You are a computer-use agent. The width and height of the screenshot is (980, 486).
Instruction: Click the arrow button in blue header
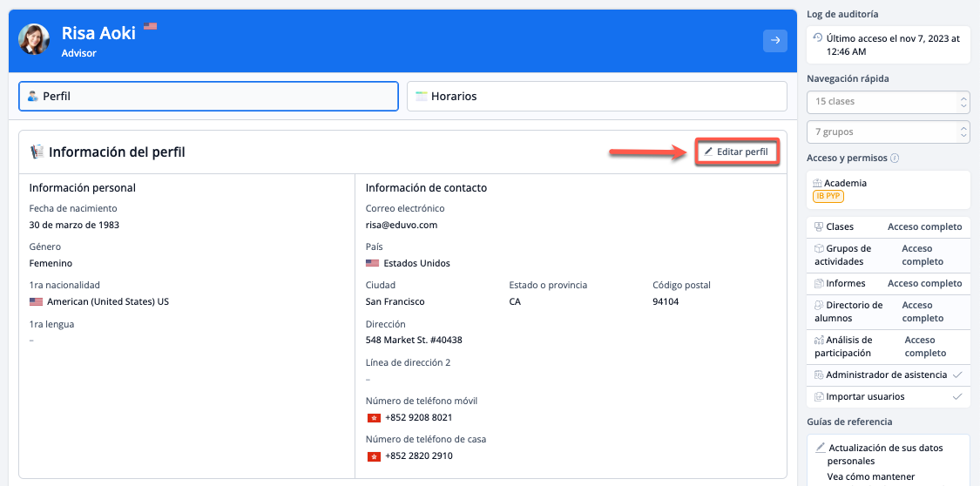[774, 41]
